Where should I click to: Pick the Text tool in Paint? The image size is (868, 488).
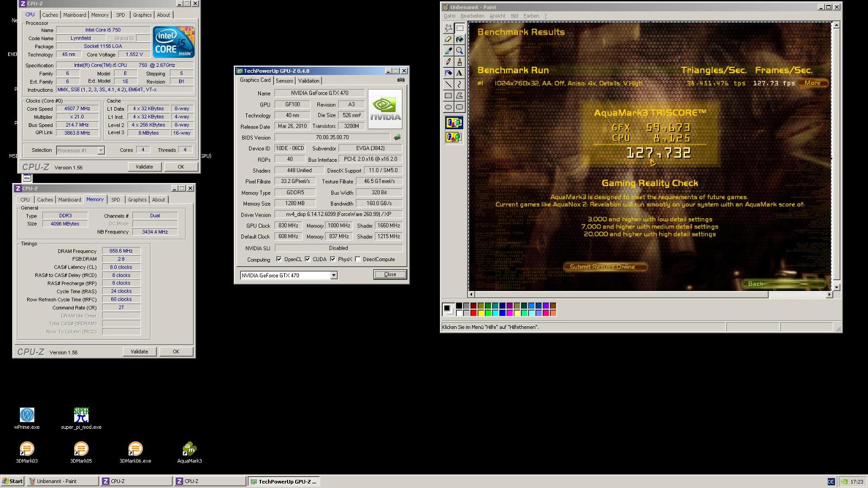(x=459, y=73)
